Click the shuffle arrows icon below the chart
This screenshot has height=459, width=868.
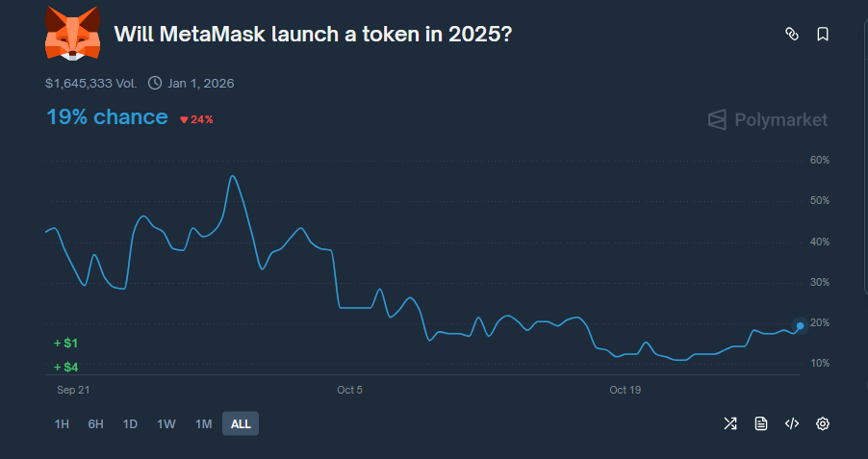click(730, 423)
